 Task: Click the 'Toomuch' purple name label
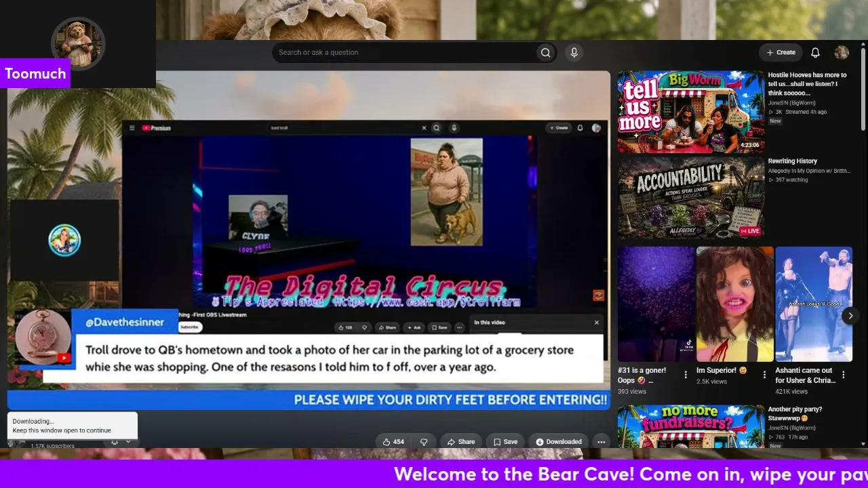(35, 74)
